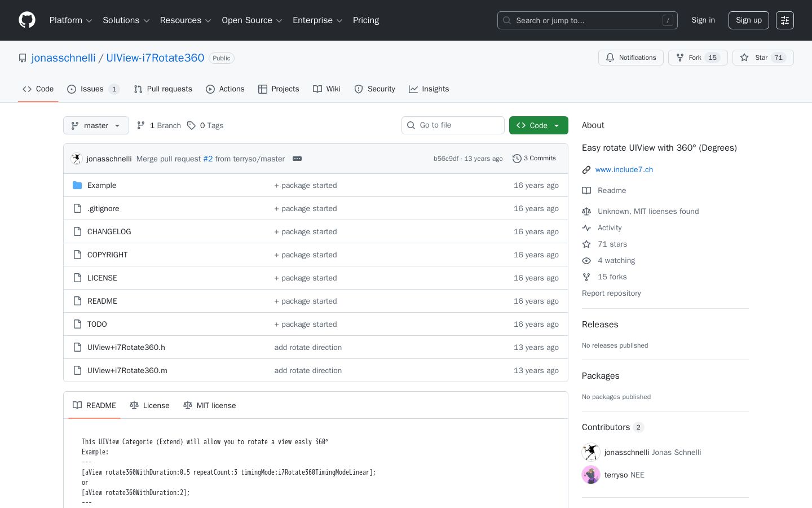Click eye icon beside 4 watching
812x508 pixels.
(x=586, y=260)
